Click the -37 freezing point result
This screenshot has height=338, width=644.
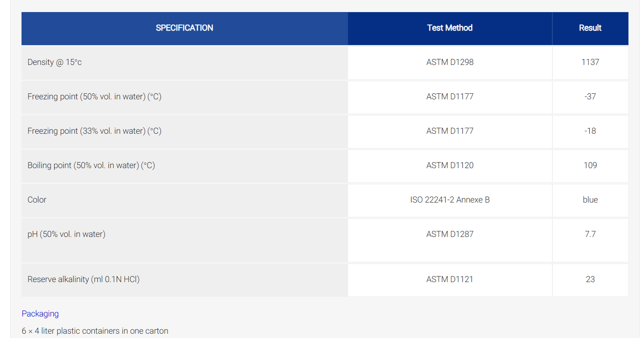click(590, 96)
